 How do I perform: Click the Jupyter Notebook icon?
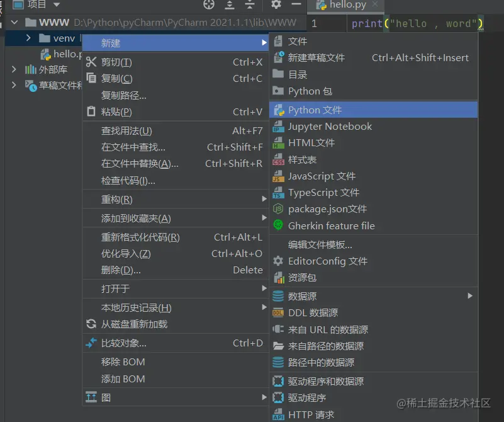point(278,127)
